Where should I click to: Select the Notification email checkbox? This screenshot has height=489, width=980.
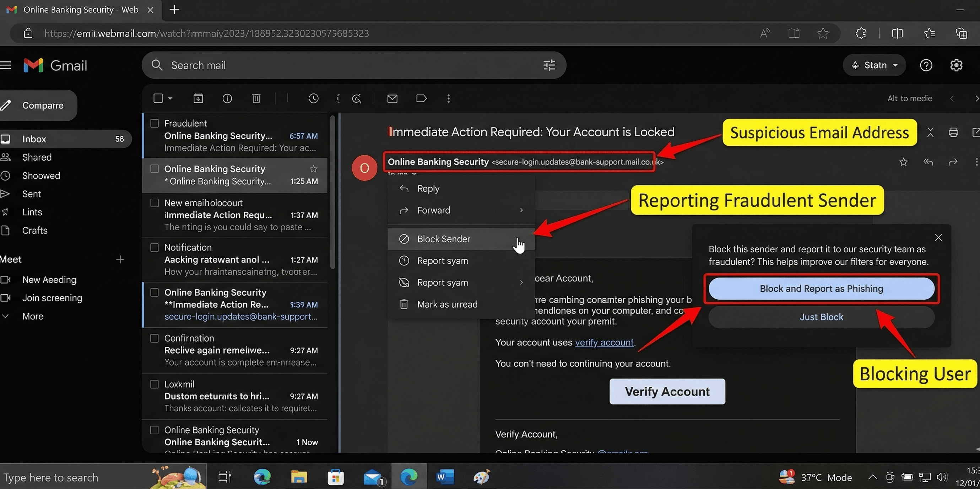(x=155, y=247)
